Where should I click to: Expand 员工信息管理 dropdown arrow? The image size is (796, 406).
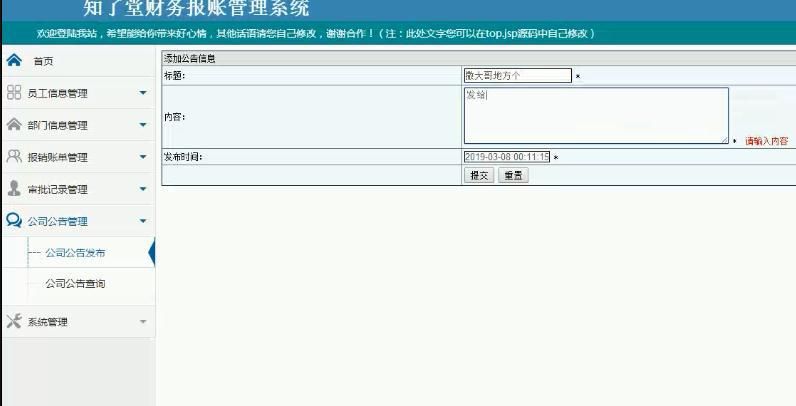click(143, 93)
